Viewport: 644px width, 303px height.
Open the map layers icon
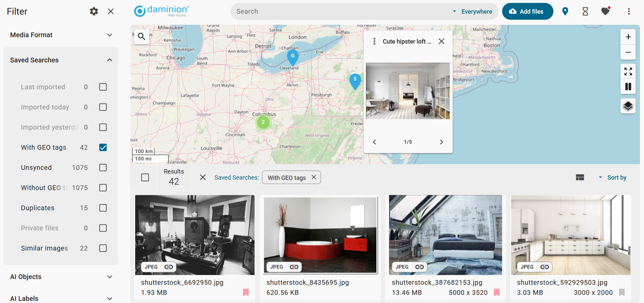[628, 106]
